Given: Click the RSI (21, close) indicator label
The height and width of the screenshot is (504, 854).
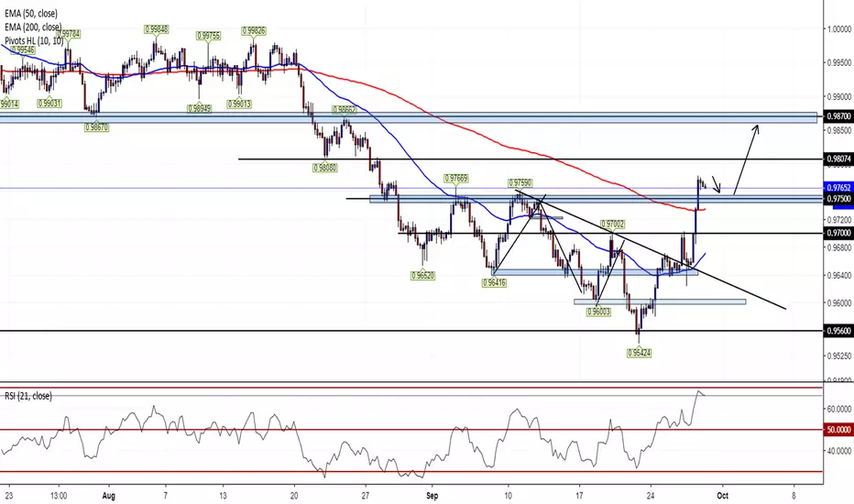Looking at the screenshot, I should [28, 396].
